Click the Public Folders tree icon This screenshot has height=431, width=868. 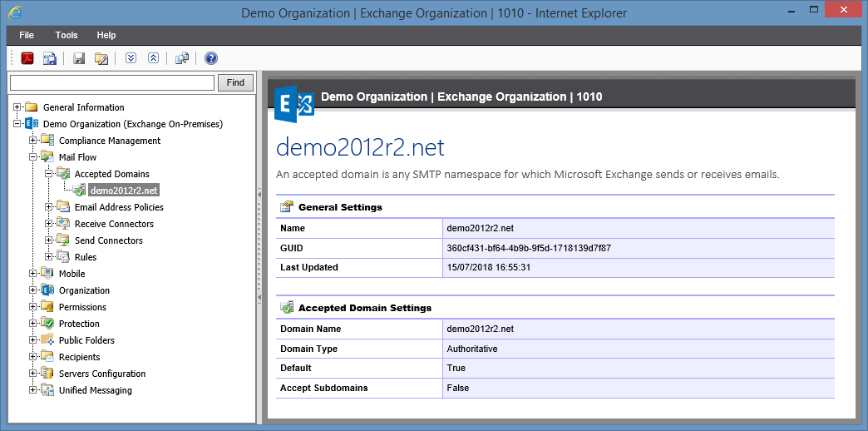pos(47,340)
